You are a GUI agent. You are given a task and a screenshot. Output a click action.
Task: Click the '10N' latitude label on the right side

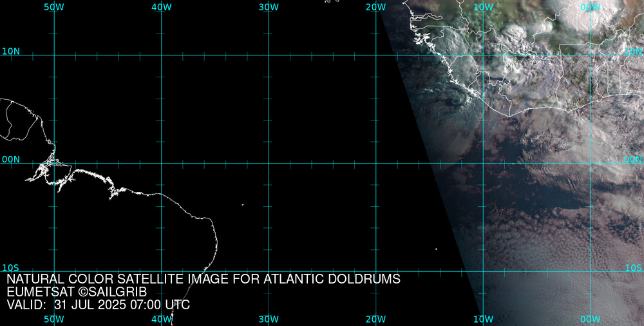pyautogui.click(x=633, y=52)
